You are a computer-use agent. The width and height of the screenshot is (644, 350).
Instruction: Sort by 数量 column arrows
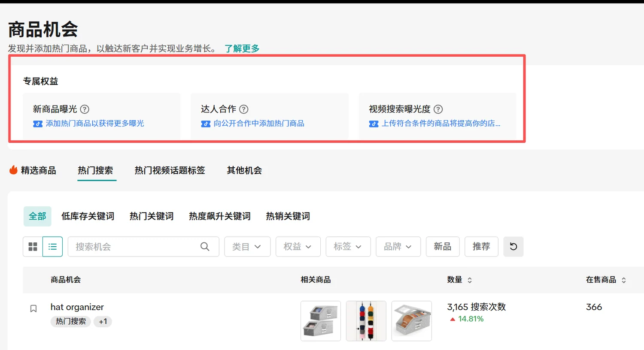470,280
